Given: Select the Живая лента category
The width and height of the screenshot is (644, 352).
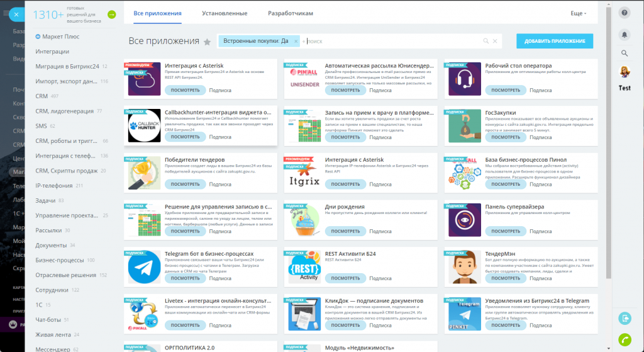Looking at the screenshot, I should [53, 335].
